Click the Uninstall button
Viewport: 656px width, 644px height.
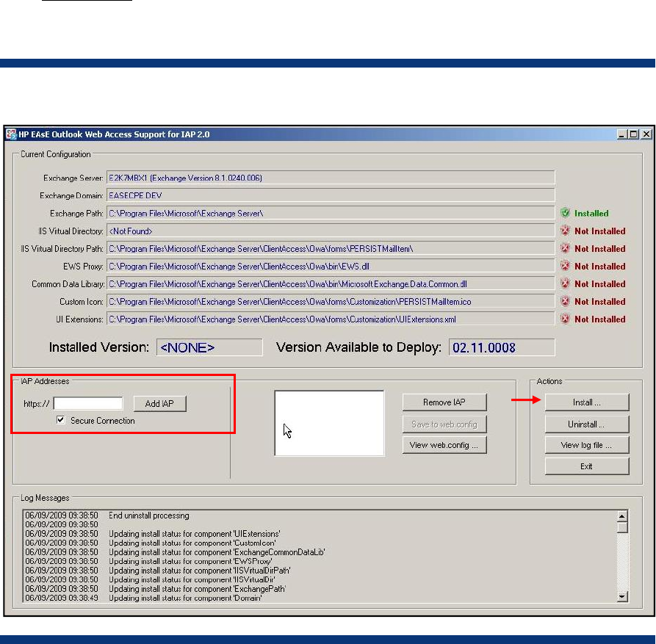[586, 424]
